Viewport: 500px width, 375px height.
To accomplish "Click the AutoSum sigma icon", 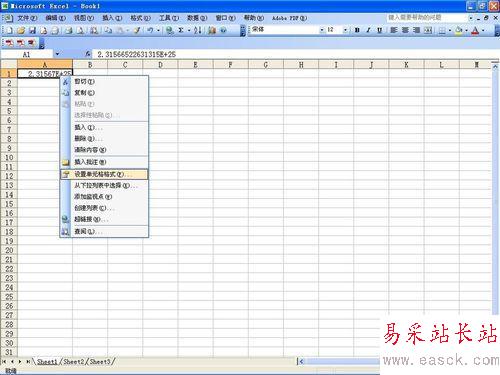I will tap(181, 30).
